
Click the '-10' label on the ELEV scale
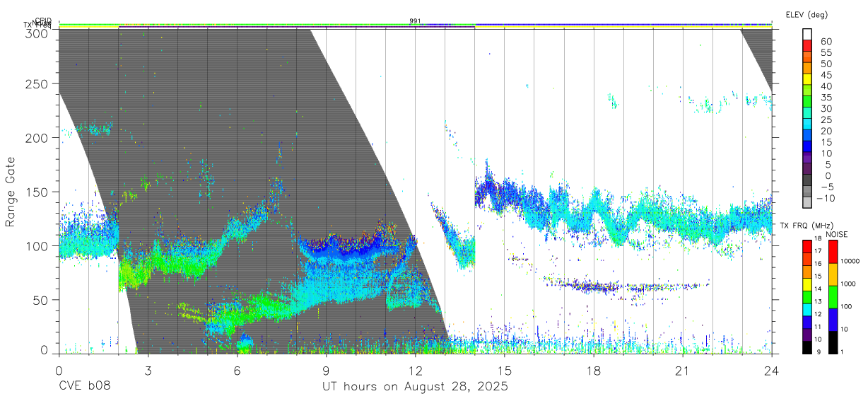click(x=826, y=198)
